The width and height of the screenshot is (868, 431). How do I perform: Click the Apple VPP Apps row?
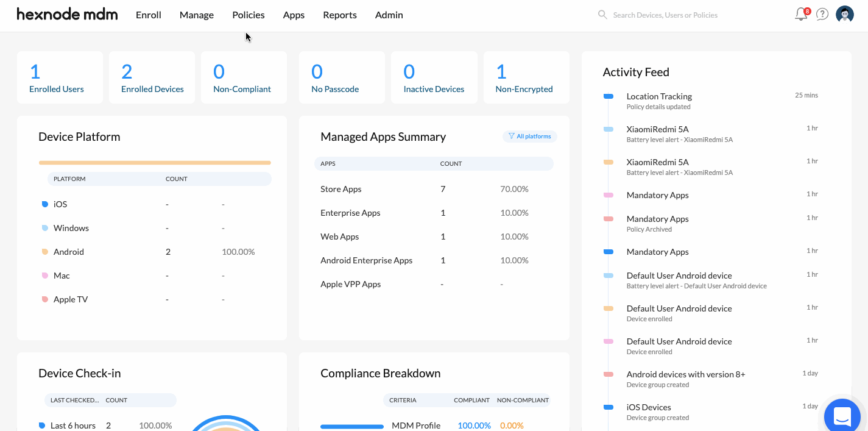[434, 284]
